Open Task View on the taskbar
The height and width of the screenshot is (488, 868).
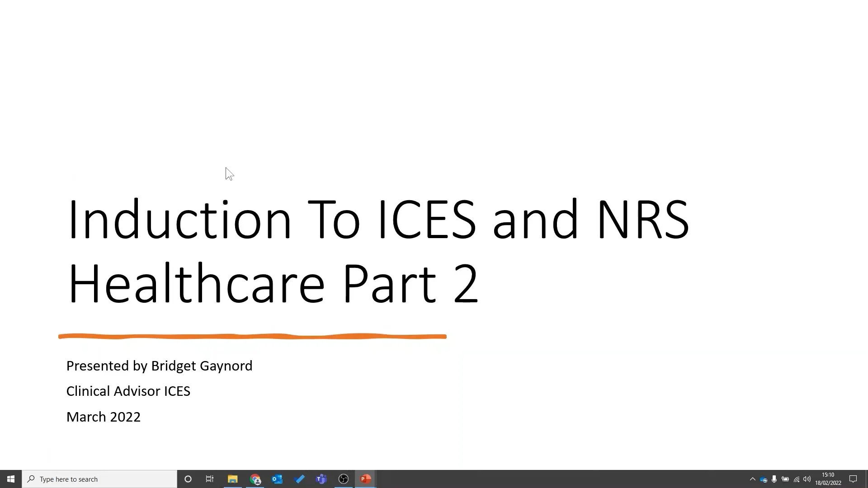(210, 479)
